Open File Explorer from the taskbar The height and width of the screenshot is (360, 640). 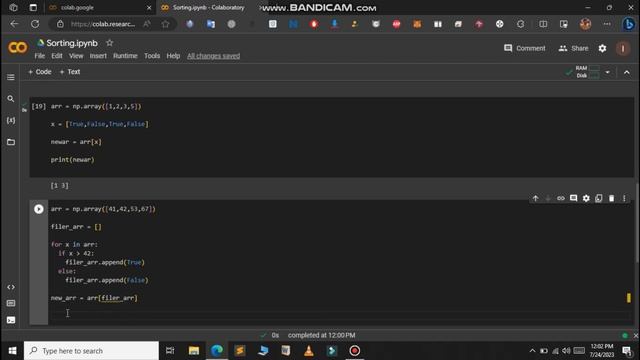point(193,351)
